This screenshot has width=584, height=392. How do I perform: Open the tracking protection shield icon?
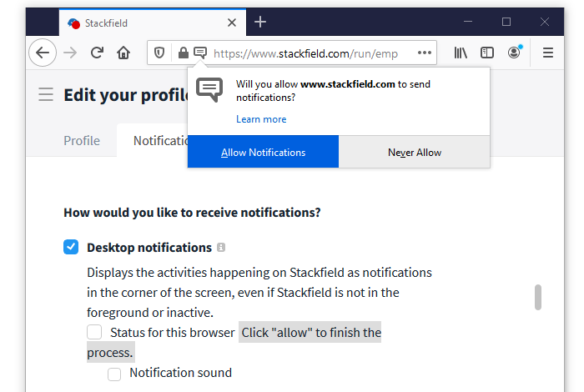[159, 53]
